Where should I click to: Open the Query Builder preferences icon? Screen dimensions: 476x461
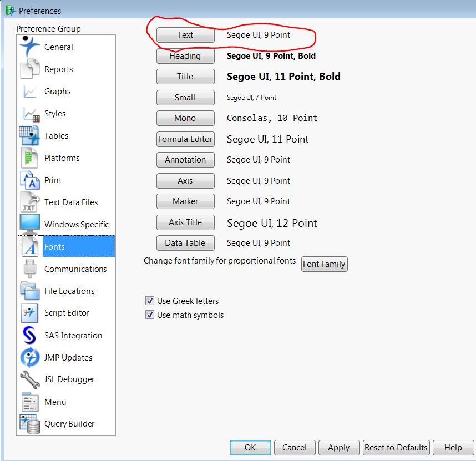tap(29, 424)
